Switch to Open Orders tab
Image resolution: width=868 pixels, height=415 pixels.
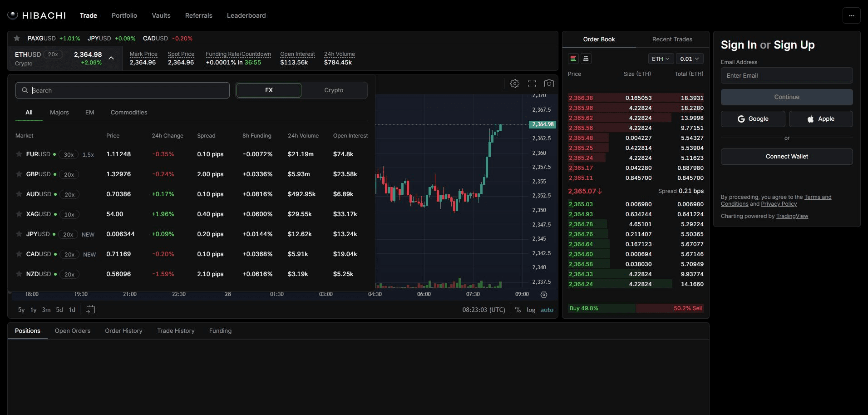(x=73, y=331)
